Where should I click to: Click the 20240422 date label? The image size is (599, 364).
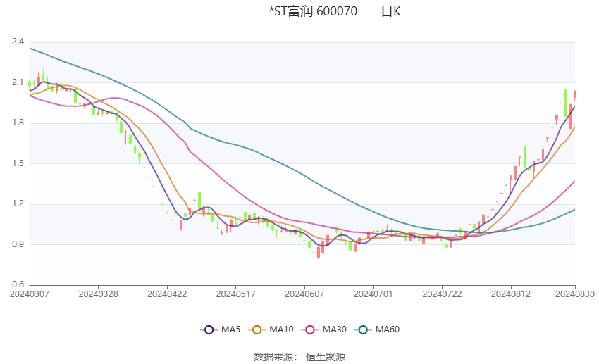tap(167, 294)
